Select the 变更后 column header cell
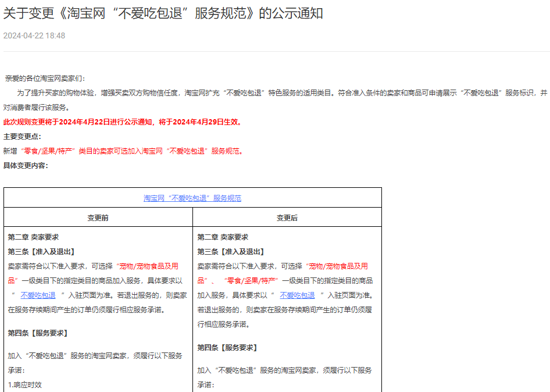 (287, 218)
